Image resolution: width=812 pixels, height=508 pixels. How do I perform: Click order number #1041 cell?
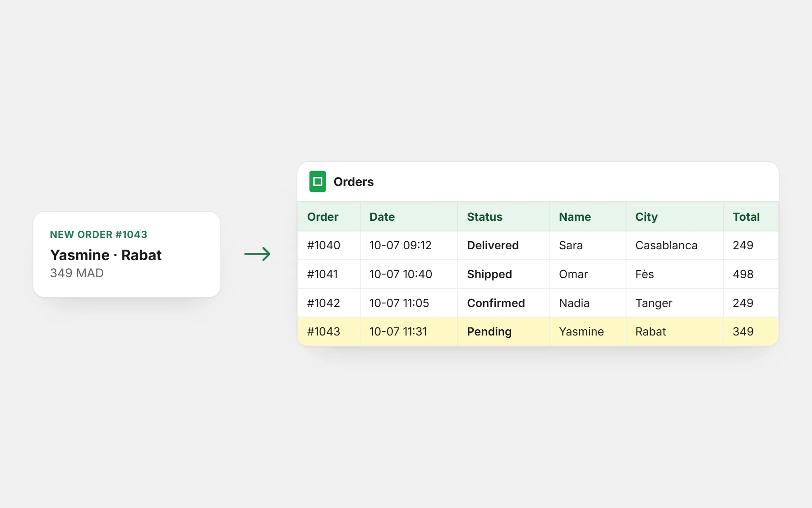coord(329,274)
